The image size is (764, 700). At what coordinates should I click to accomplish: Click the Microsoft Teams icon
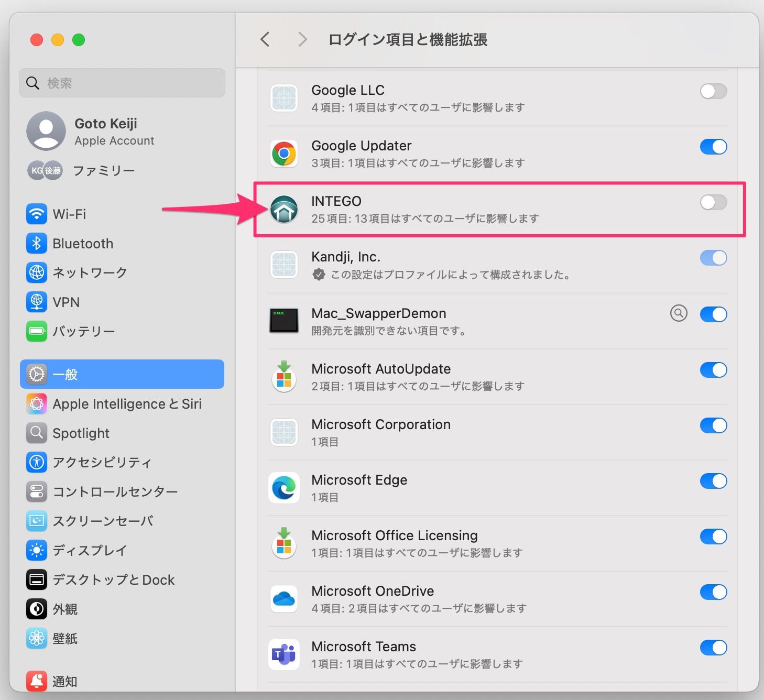(x=284, y=654)
